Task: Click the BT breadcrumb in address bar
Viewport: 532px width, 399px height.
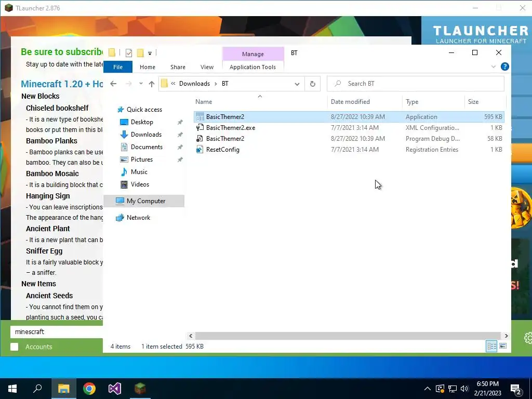Action: pyautogui.click(x=225, y=84)
